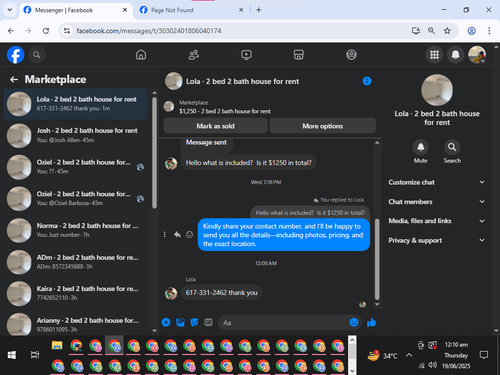
Task: Open the Marketplace storefront icon
Action: [299, 55]
